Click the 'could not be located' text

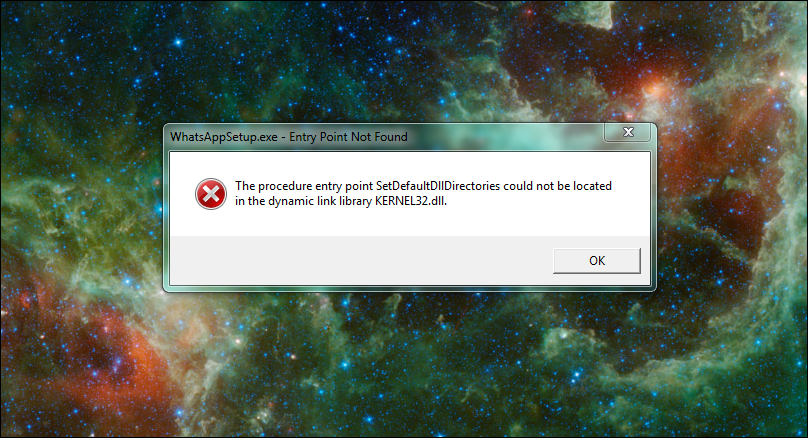coord(558,186)
